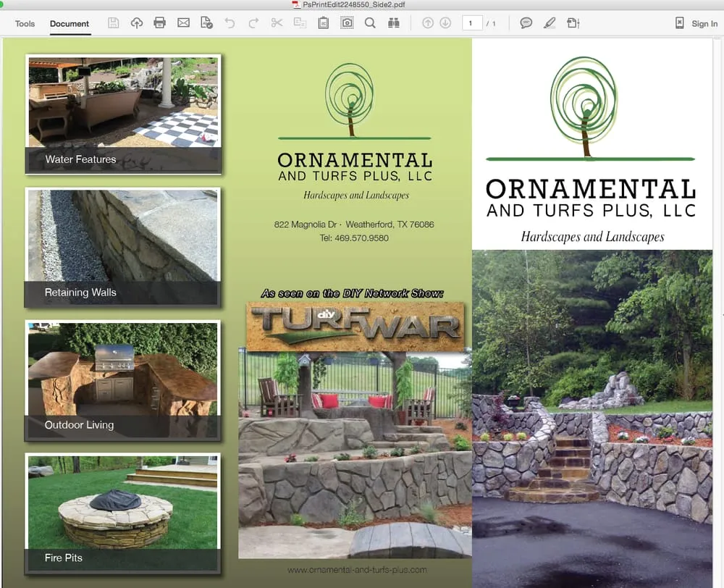
Task: Email this document as attachment
Action: 183,22
